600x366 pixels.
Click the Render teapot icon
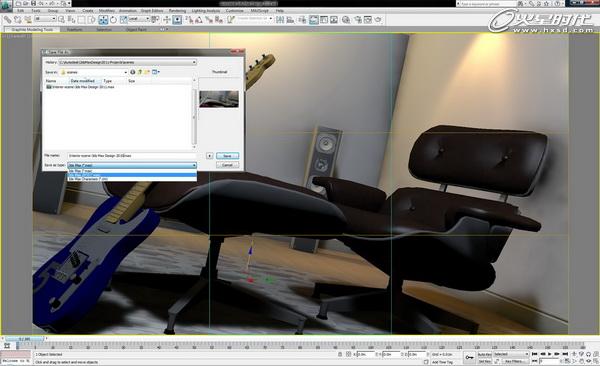coord(378,20)
